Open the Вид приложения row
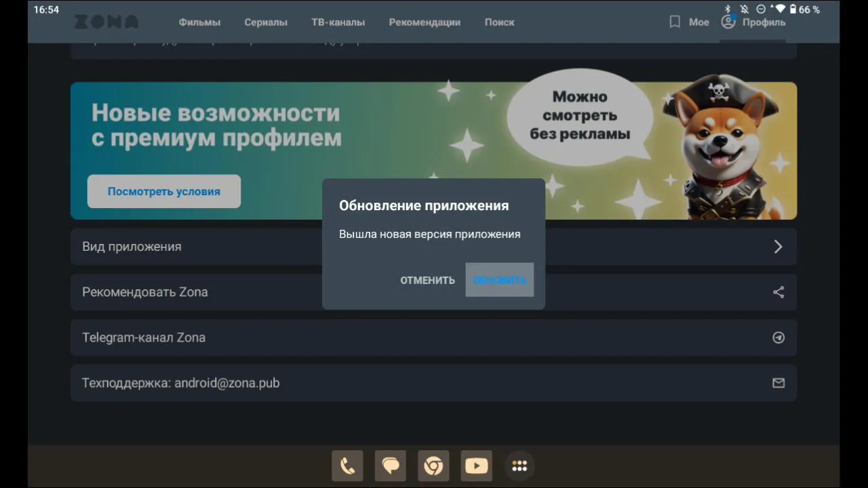Image resolution: width=868 pixels, height=488 pixels. click(x=433, y=247)
